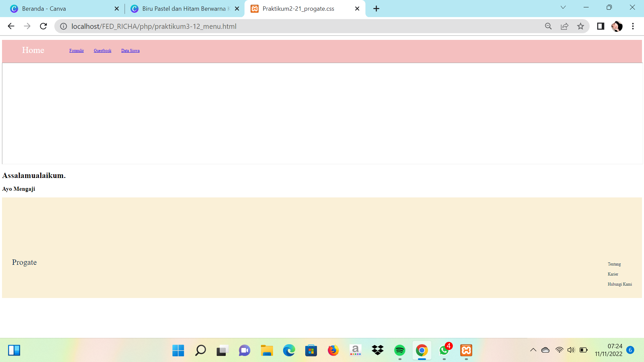Click the Formulir link
The width and height of the screenshot is (644, 362).
click(76, 51)
